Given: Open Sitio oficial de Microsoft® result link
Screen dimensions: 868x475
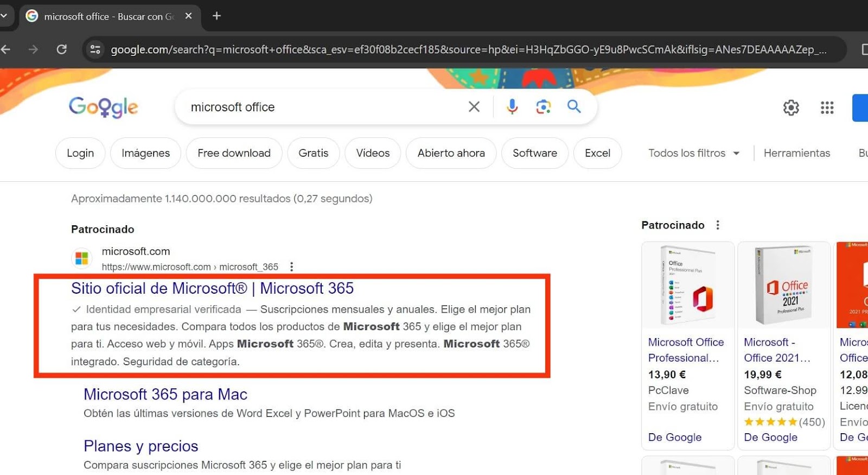Looking at the screenshot, I should [212, 288].
